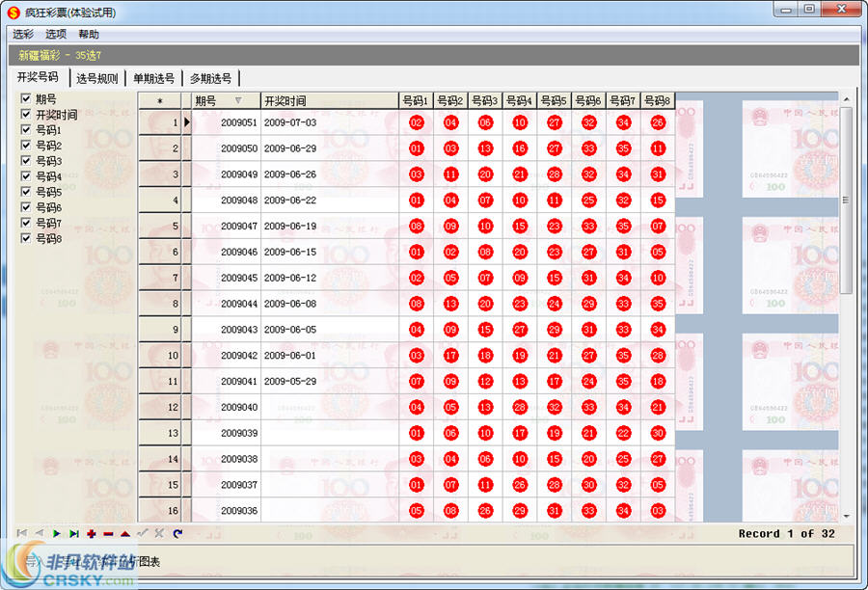Go to the first record in navigator

22,533
